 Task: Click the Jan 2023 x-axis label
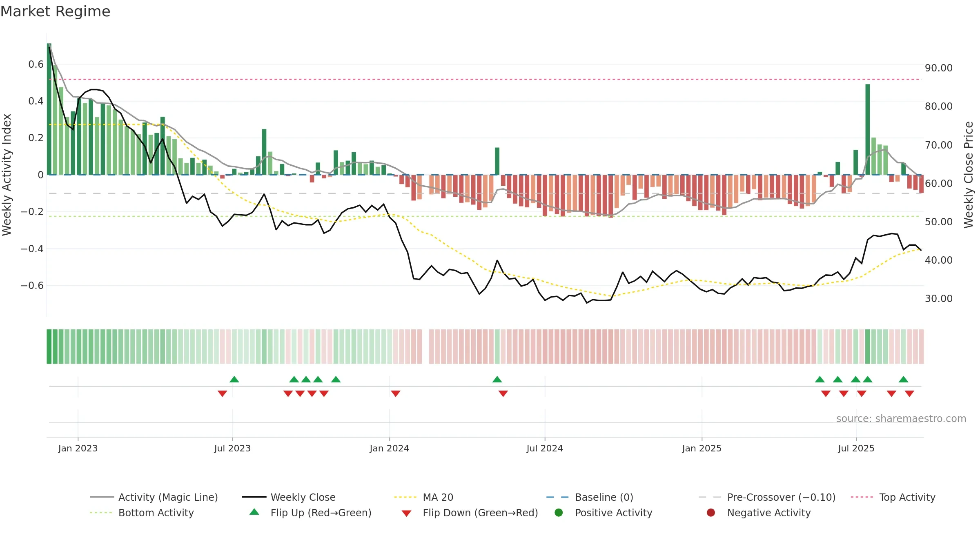click(78, 448)
